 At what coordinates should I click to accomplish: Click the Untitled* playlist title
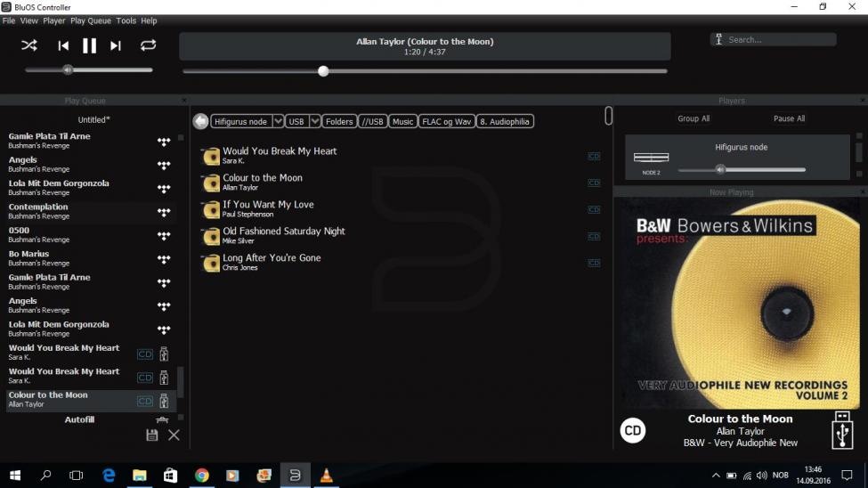93,119
